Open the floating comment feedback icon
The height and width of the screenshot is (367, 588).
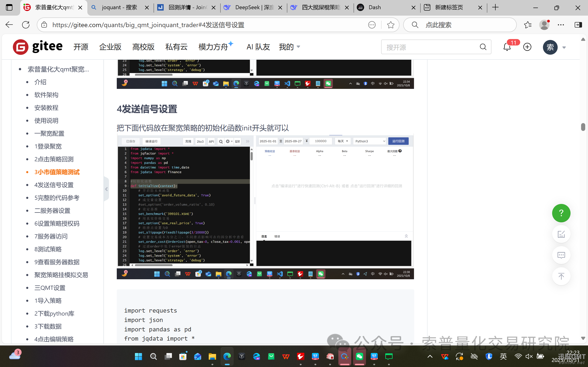point(561,255)
